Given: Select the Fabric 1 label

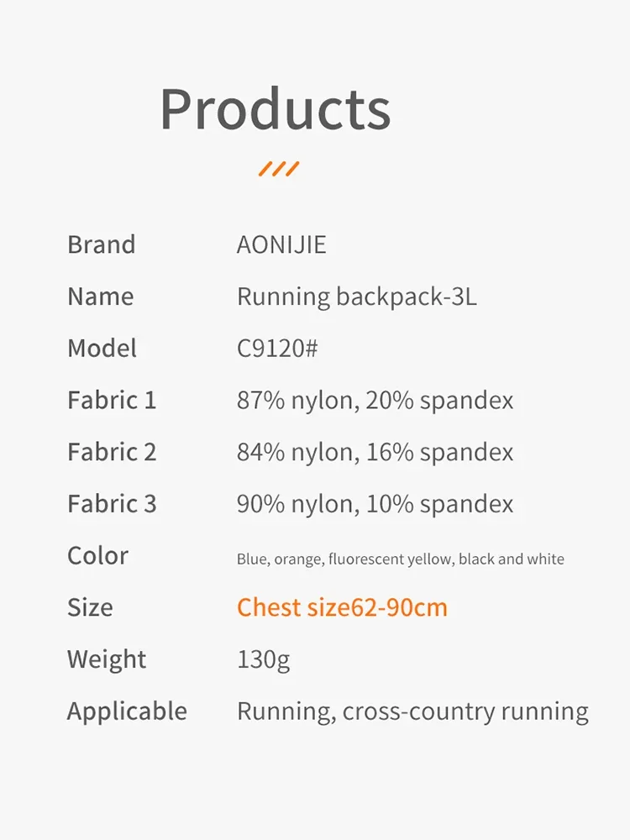Looking at the screenshot, I should 112,401.
